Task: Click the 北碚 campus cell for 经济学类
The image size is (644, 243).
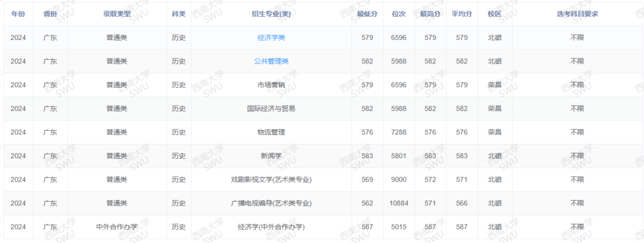Action: (495, 38)
